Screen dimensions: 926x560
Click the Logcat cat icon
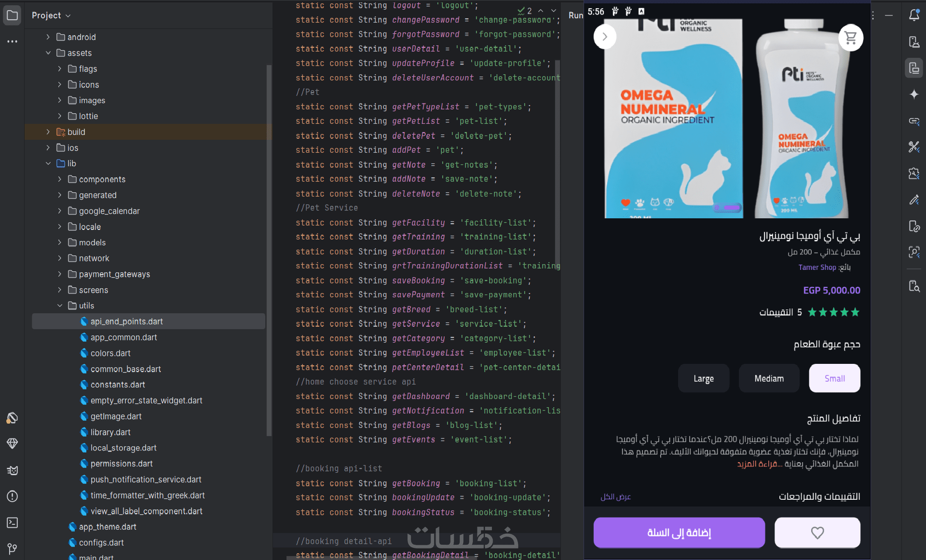coord(13,470)
